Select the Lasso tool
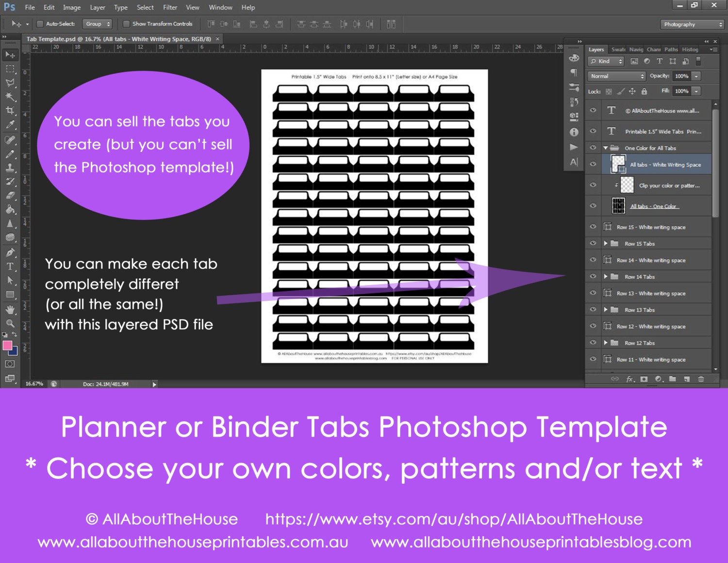 [10, 83]
